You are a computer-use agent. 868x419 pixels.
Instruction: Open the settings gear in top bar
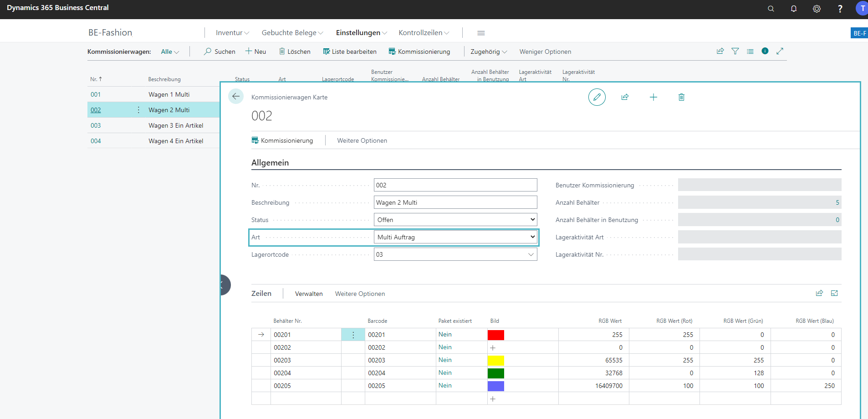[817, 9]
